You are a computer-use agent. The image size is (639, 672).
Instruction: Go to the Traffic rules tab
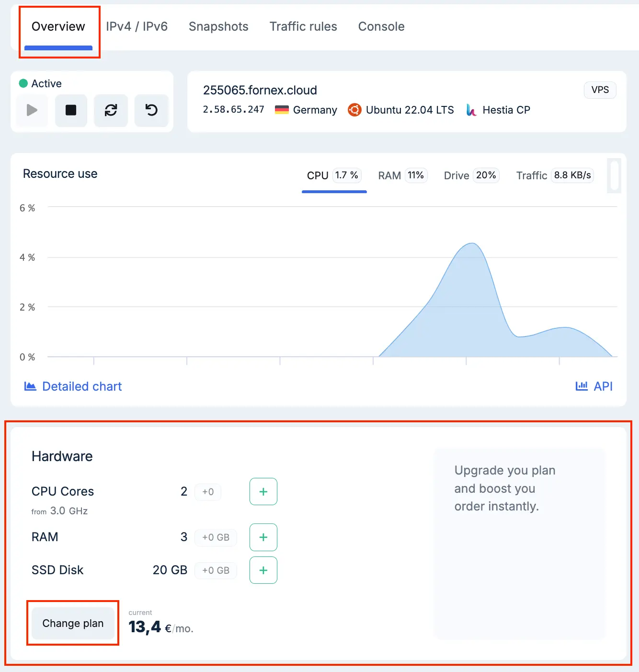click(303, 26)
